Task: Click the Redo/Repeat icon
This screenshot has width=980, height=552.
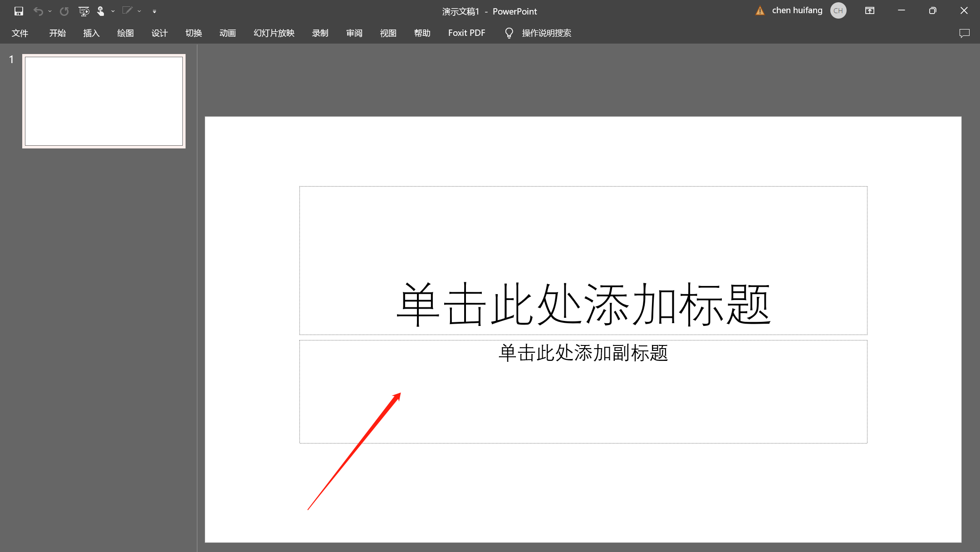Action: [x=64, y=11]
